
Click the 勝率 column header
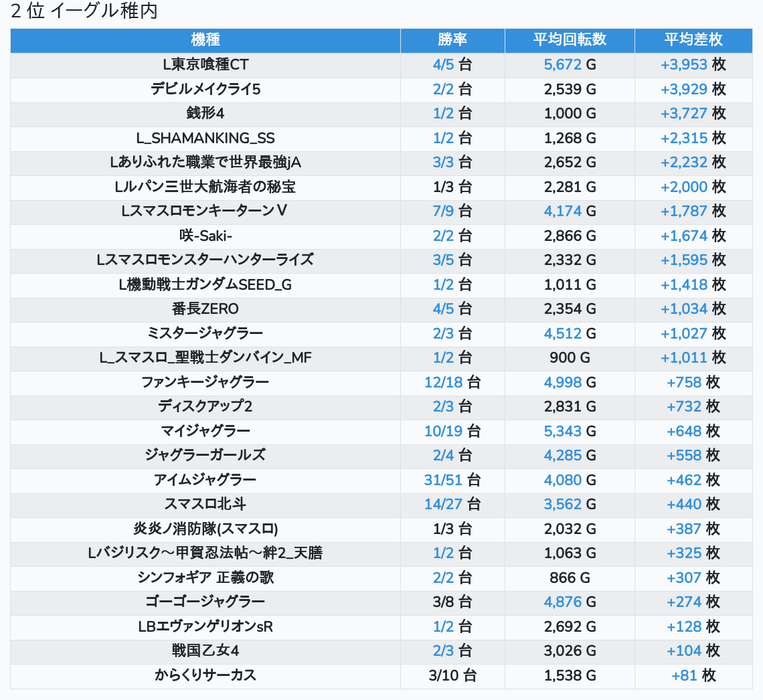452,40
